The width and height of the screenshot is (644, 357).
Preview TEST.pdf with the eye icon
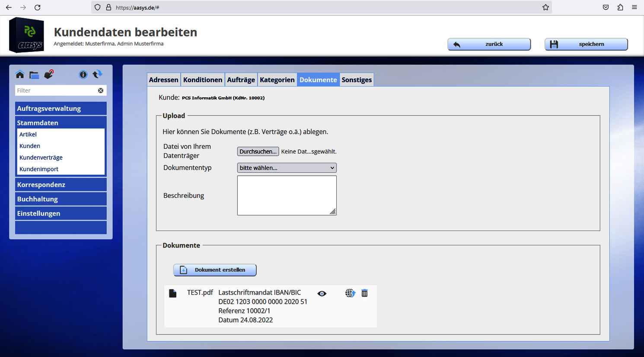point(322,293)
